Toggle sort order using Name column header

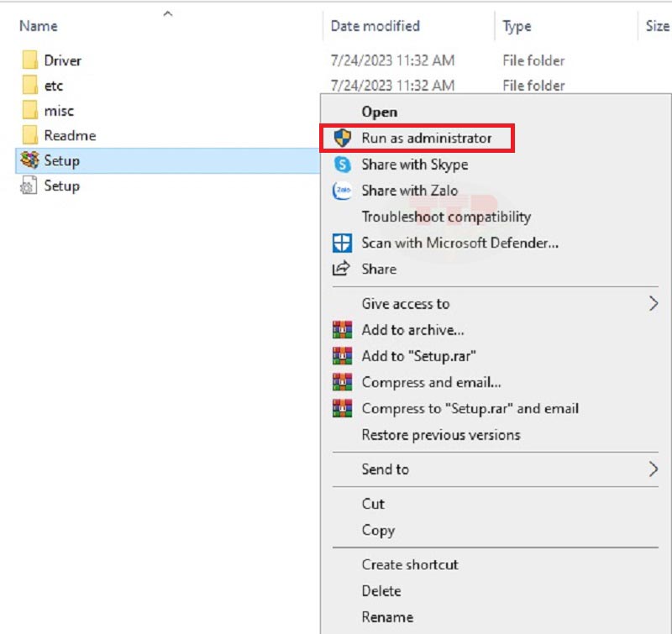(x=37, y=26)
